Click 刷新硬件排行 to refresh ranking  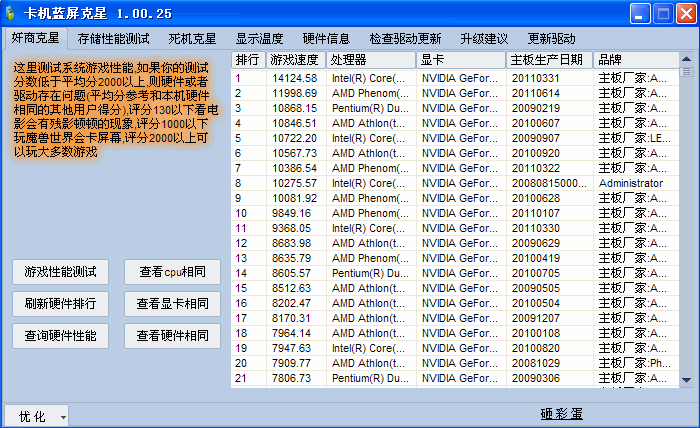[x=60, y=304]
